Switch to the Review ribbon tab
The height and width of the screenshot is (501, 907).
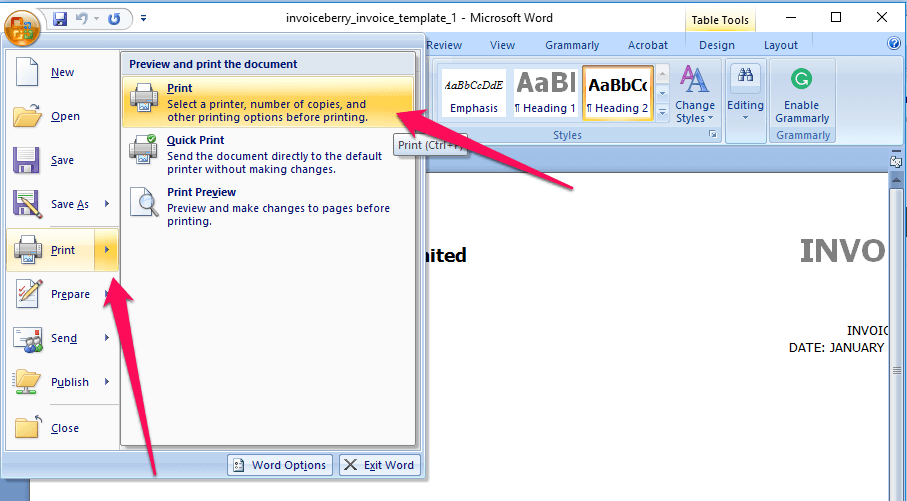click(x=444, y=45)
